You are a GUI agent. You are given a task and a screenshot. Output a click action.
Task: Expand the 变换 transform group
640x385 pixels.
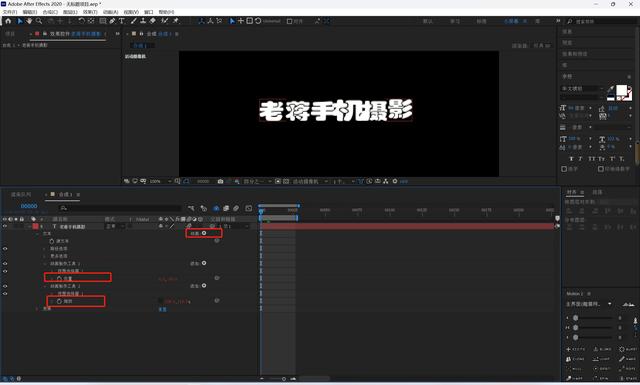click(37, 309)
